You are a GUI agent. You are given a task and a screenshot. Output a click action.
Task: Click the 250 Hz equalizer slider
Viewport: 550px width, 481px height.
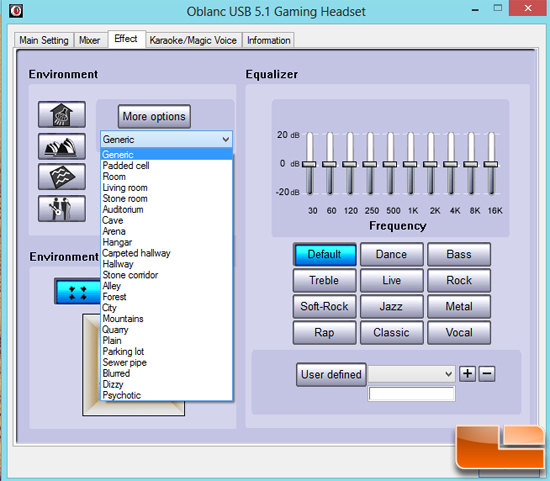pyautogui.click(x=370, y=164)
